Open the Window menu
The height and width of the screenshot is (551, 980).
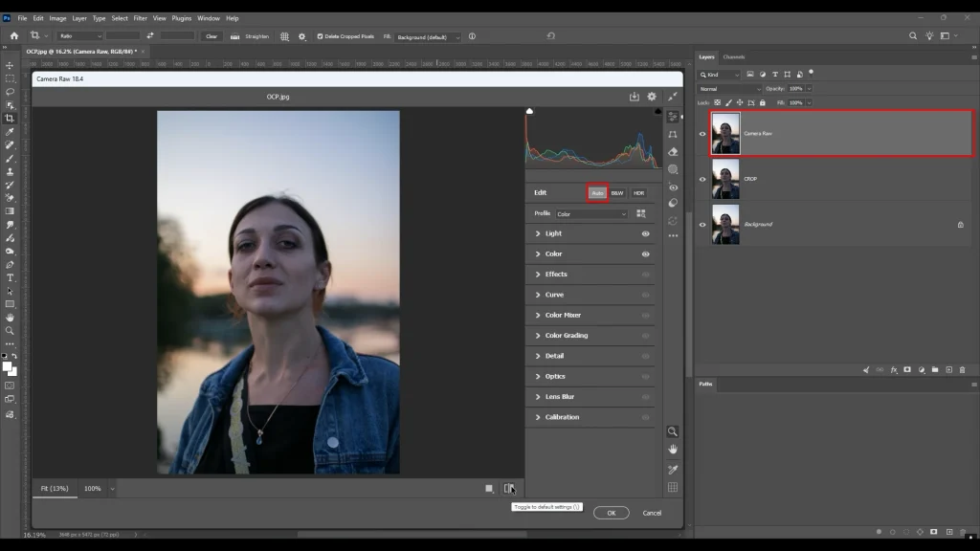pyautogui.click(x=209, y=18)
